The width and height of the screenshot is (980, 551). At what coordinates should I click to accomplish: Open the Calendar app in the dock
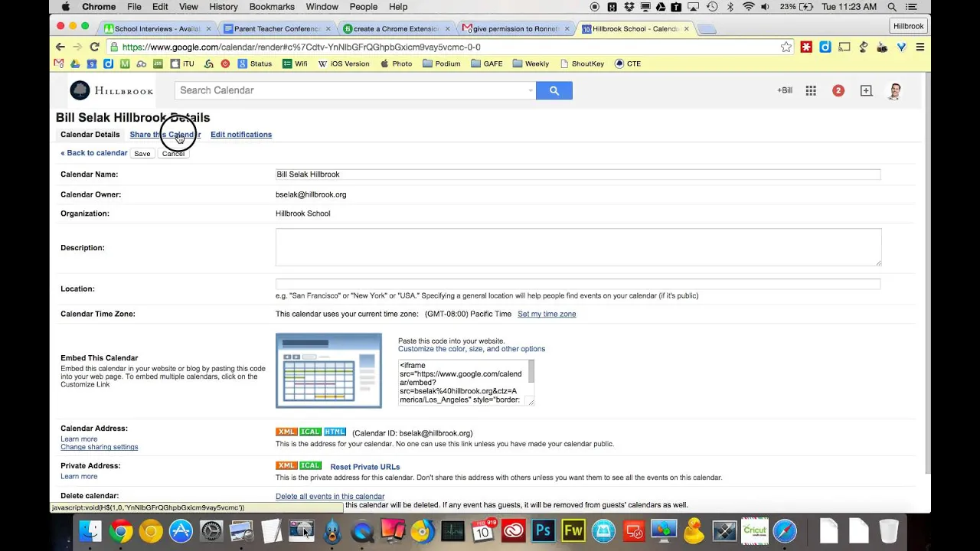[x=483, y=530]
